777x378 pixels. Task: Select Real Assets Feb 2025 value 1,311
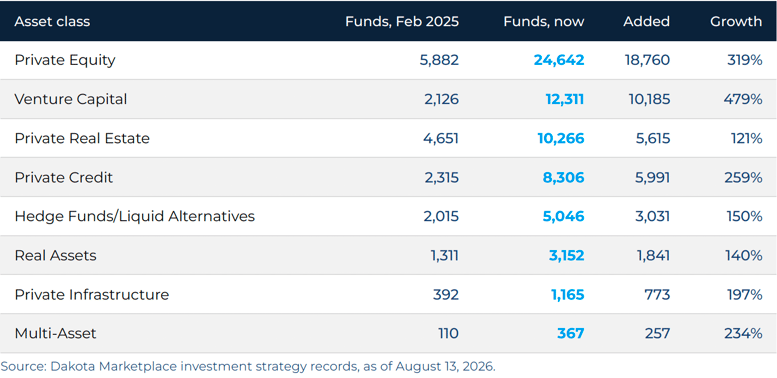[x=444, y=255]
